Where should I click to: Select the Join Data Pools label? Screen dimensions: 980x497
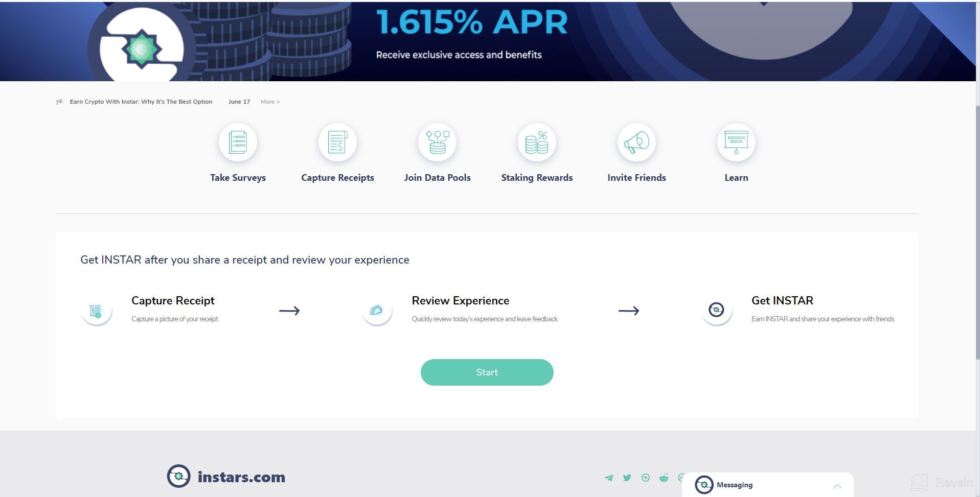[x=437, y=178]
